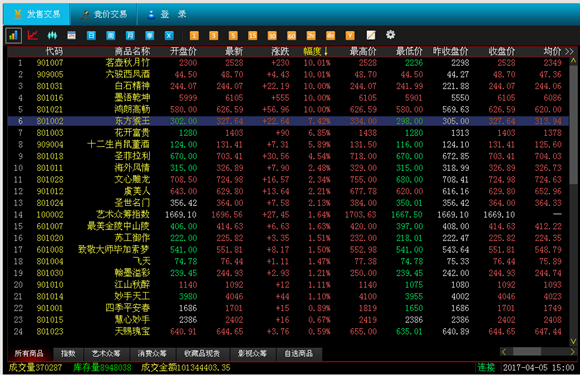Click vertical scrollbar down arrow

click(x=573, y=341)
